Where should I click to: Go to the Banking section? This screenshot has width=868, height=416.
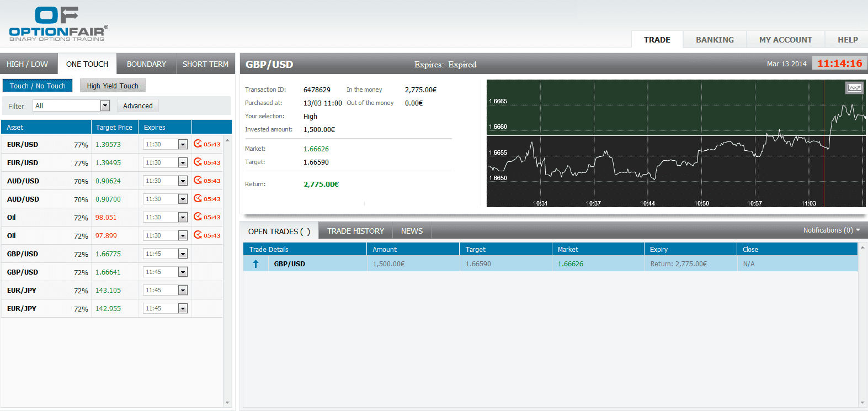(715, 40)
